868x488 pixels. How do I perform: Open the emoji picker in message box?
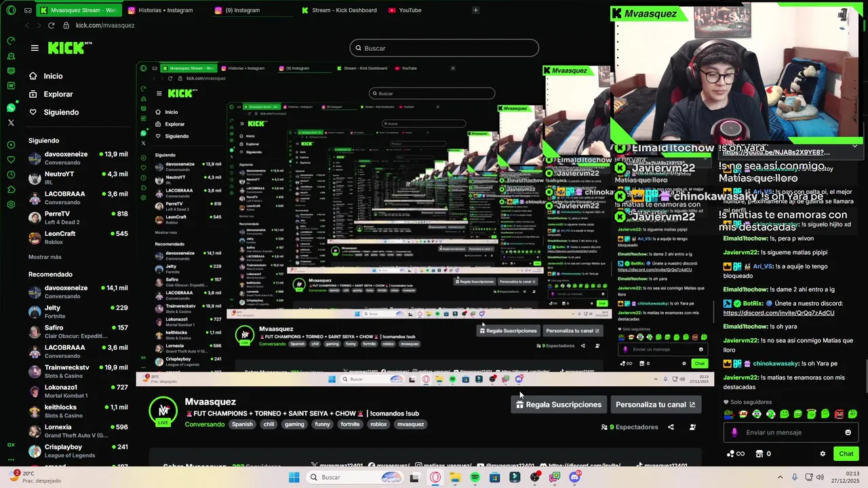point(848,432)
